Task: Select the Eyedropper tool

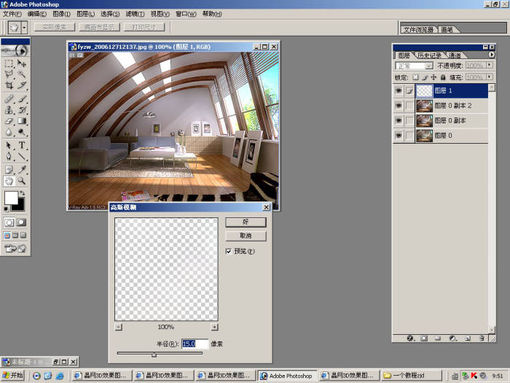Action: (22, 169)
